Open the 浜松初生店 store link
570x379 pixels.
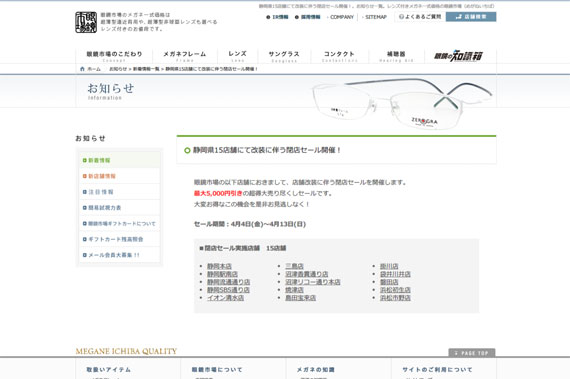(x=395, y=290)
